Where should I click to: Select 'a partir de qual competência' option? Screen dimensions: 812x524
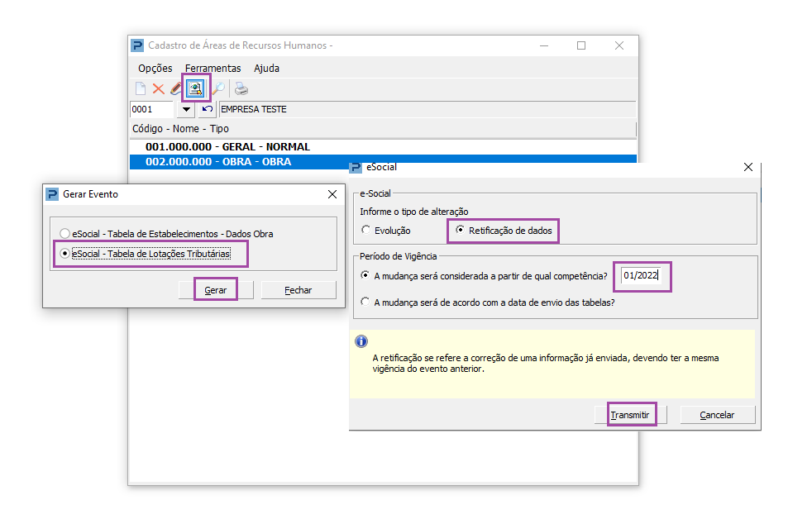click(x=484, y=276)
